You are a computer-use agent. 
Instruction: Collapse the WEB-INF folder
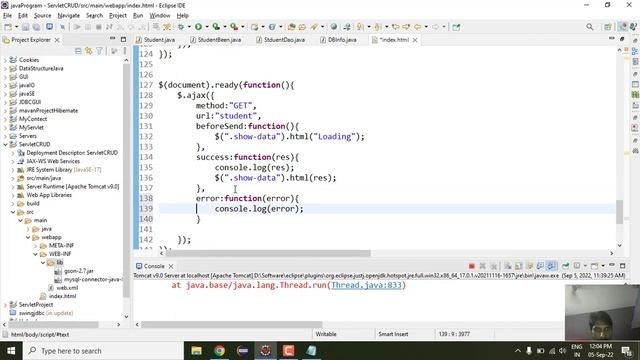(36, 254)
